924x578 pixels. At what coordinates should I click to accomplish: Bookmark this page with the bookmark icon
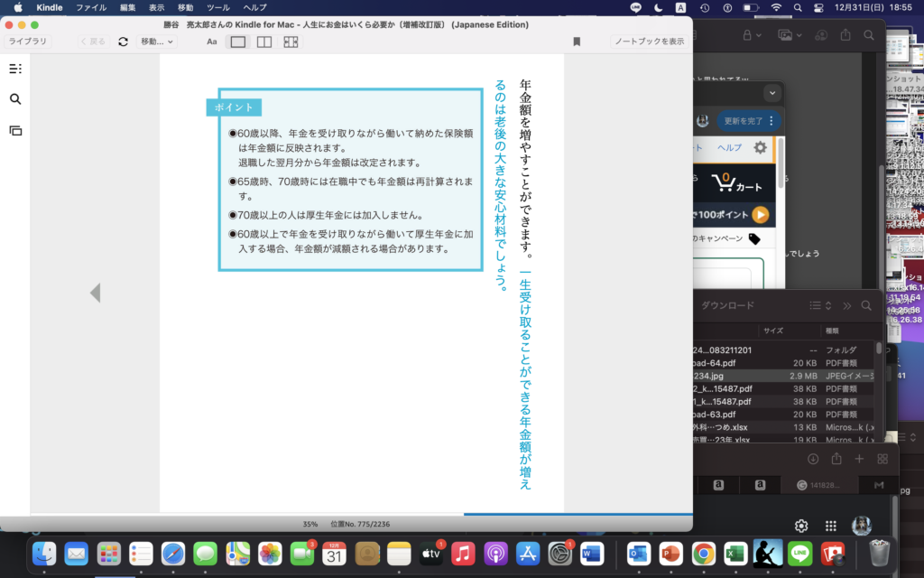click(577, 42)
